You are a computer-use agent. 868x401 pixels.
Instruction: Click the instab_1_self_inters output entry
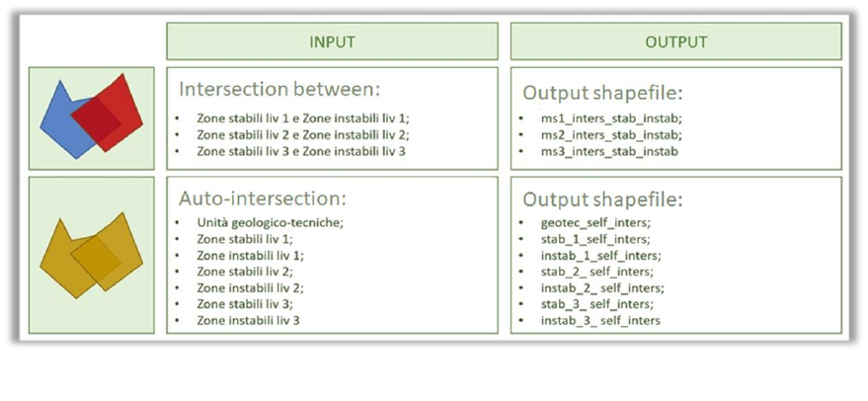(x=600, y=256)
